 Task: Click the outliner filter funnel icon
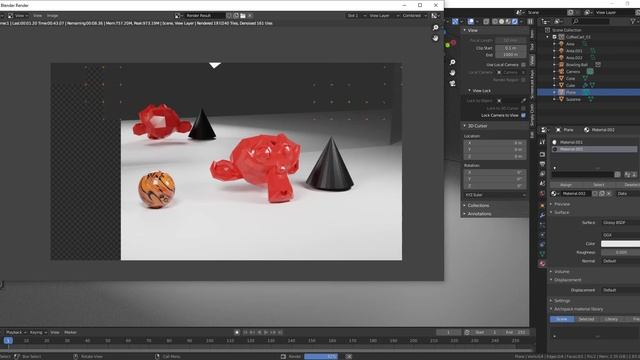(634, 21)
